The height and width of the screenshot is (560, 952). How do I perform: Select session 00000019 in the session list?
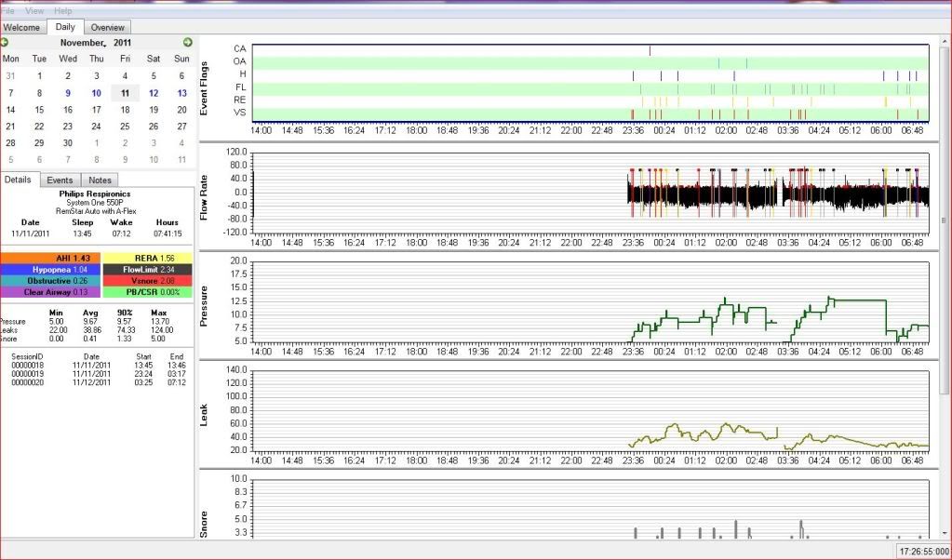(28, 374)
